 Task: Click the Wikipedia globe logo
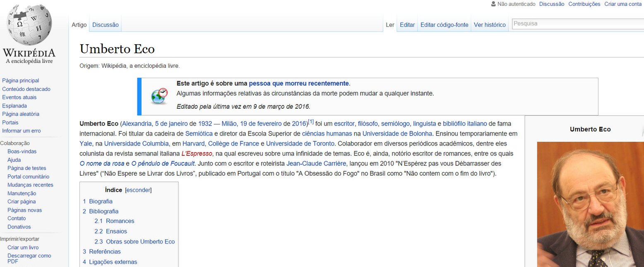tap(29, 26)
